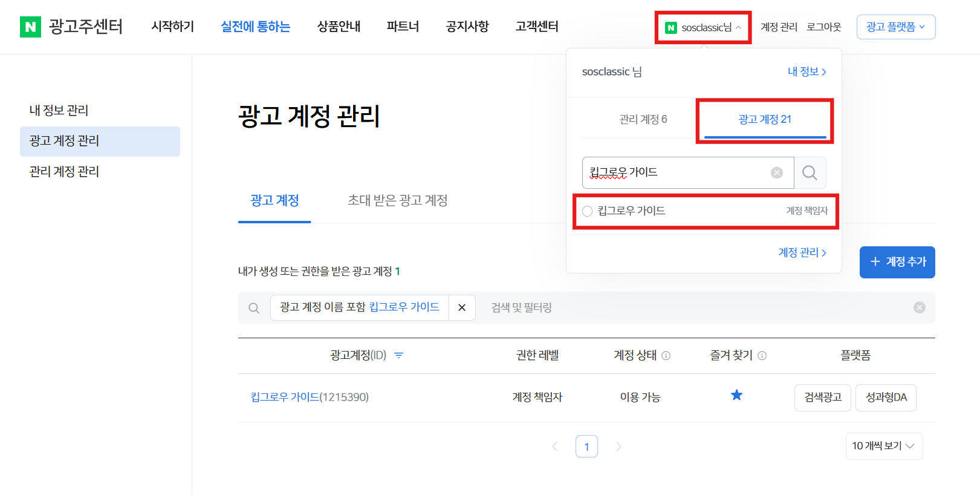This screenshot has width=980, height=495.
Task: Click the 검색광고 platform button
Action: pyautogui.click(x=823, y=398)
